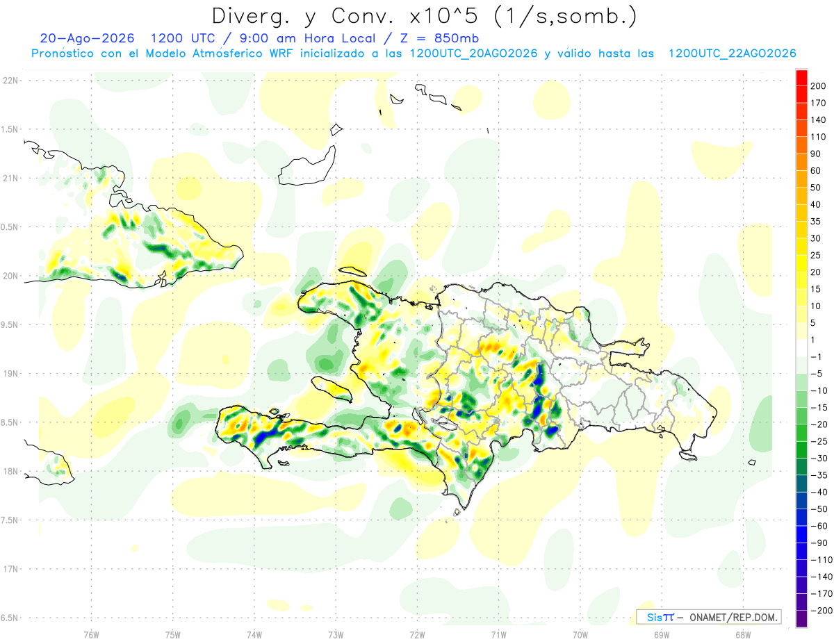The image size is (834, 644).
Task: Click positive legend value '15'
Action: (x=816, y=289)
